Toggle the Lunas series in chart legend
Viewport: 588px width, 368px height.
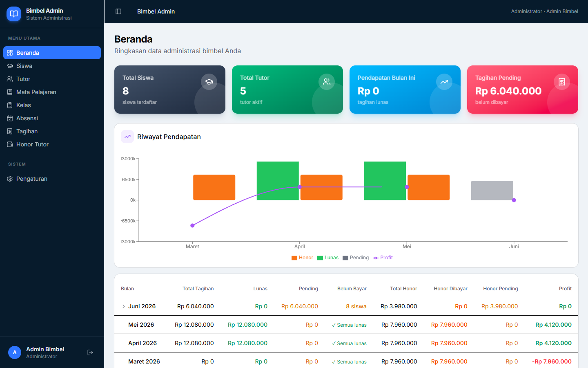[x=328, y=258]
